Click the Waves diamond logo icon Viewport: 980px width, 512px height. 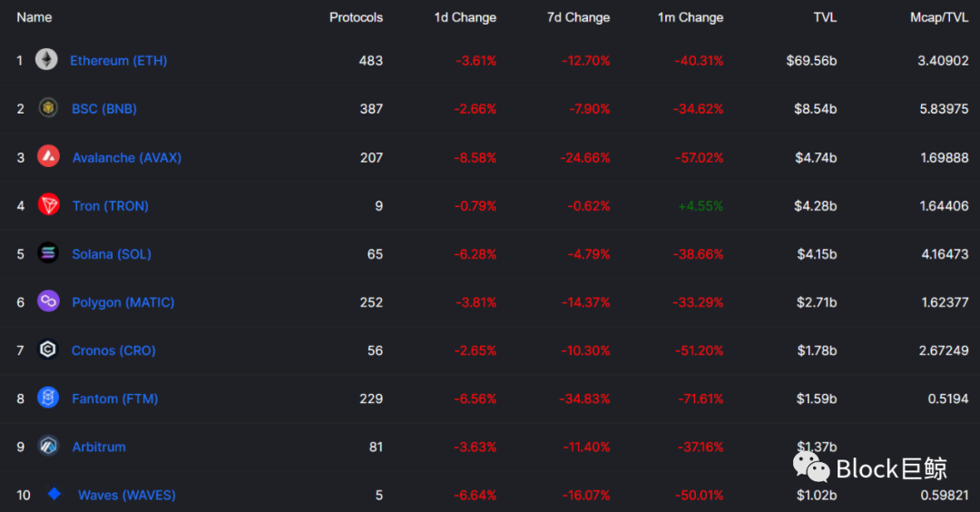tap(54, 494)
